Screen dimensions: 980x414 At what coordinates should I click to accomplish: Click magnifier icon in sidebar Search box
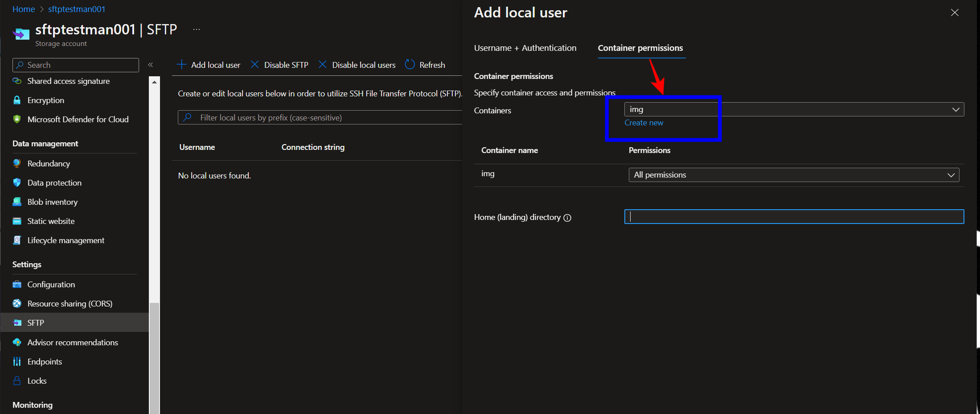pos(20,65)
